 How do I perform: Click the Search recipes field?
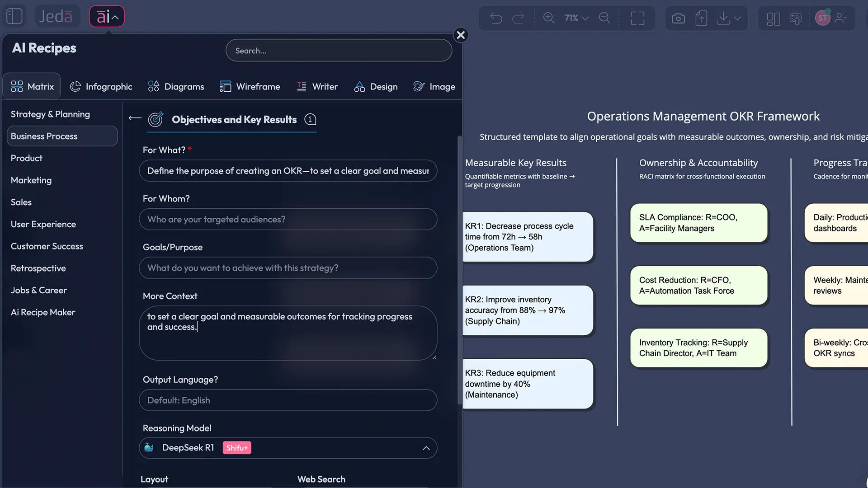[338, 50]
